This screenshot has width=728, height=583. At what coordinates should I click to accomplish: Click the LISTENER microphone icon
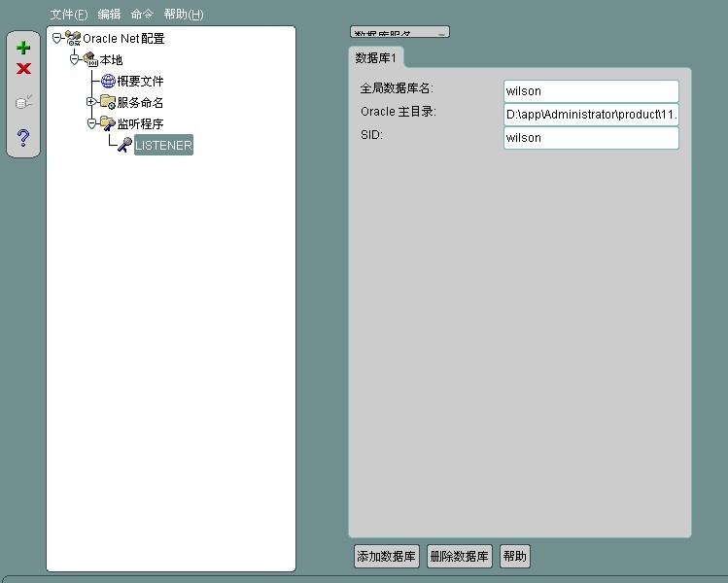pyautogui.click(x=124, y=145)
